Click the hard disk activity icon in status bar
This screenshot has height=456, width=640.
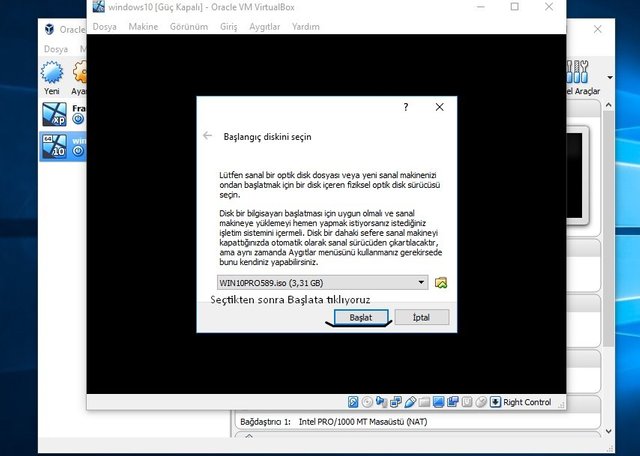353,402
